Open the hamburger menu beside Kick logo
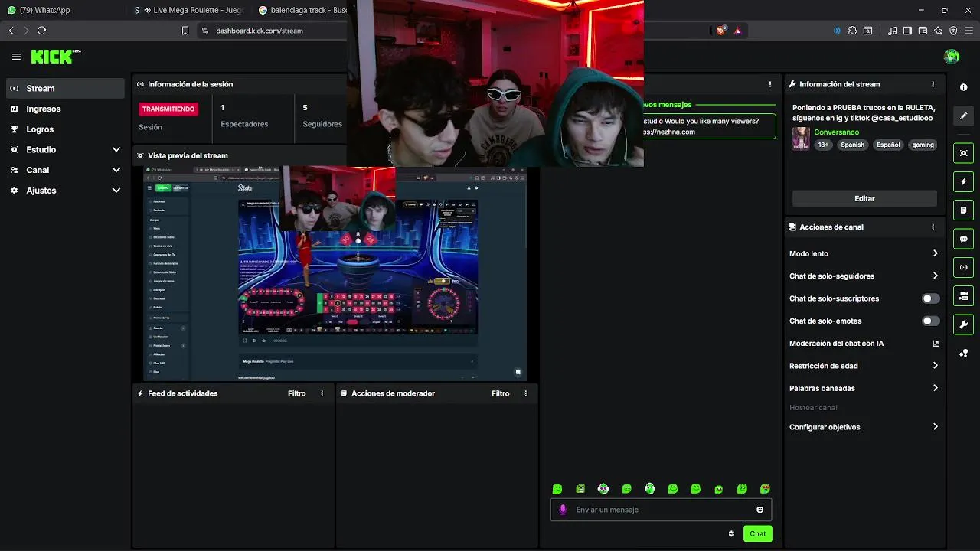Image resolution: width=980 pixels, height=551 pixels. click(16, 57)
